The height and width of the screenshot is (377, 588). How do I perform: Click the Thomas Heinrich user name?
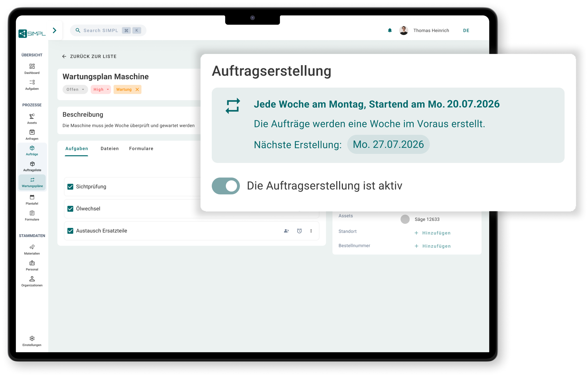click(x=431, y=30)
